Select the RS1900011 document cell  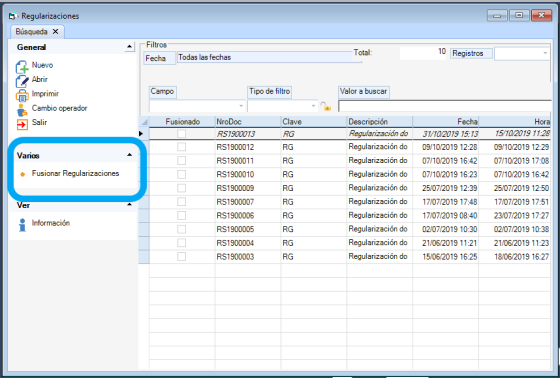248,161
